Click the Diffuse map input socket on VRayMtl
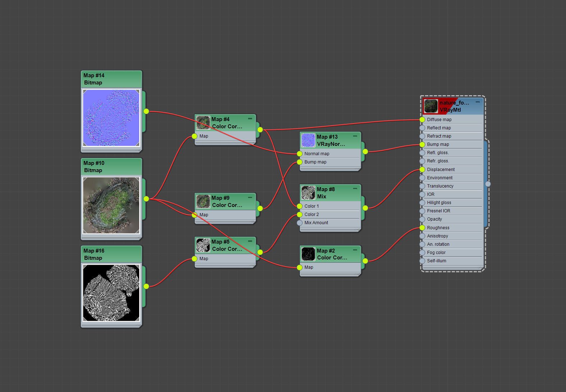566x392 pixels. [x=422, y=120]
